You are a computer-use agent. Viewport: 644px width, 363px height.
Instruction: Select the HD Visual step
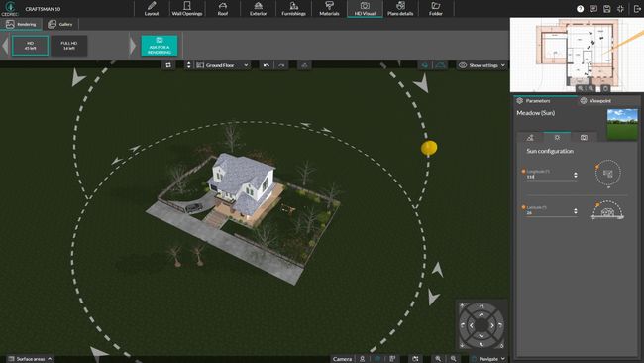[x=365, y=9]
